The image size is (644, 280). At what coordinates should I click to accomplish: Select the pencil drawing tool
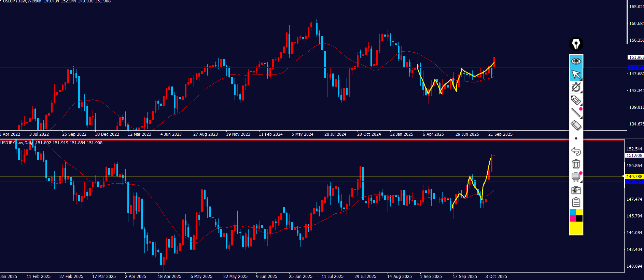pyautogui.click(x=576, y=100)
